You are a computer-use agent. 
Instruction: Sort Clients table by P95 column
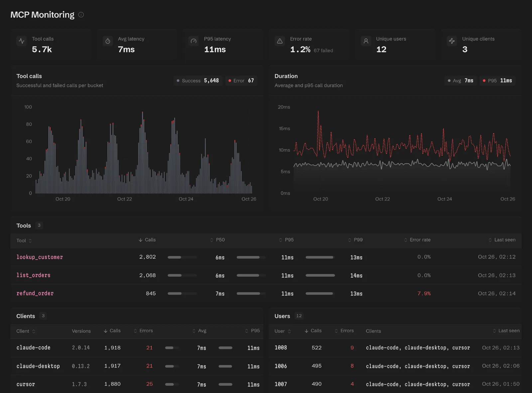[x=252, y=331]
